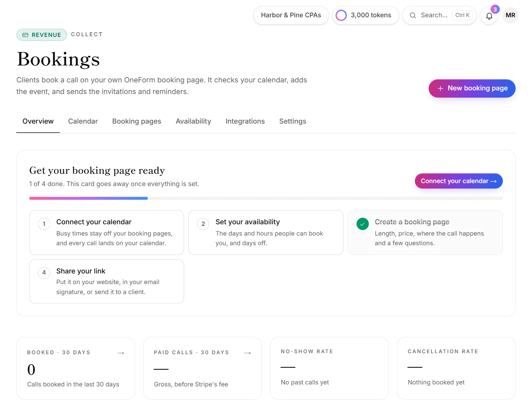Open the Harbor & Pine CPAs workspace switcher

point(291,15)
